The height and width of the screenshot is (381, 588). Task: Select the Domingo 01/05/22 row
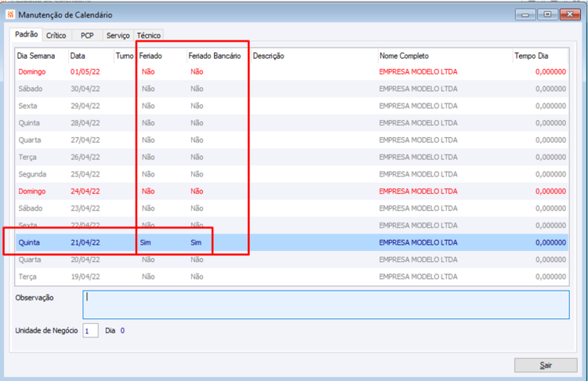click(292, 71)
